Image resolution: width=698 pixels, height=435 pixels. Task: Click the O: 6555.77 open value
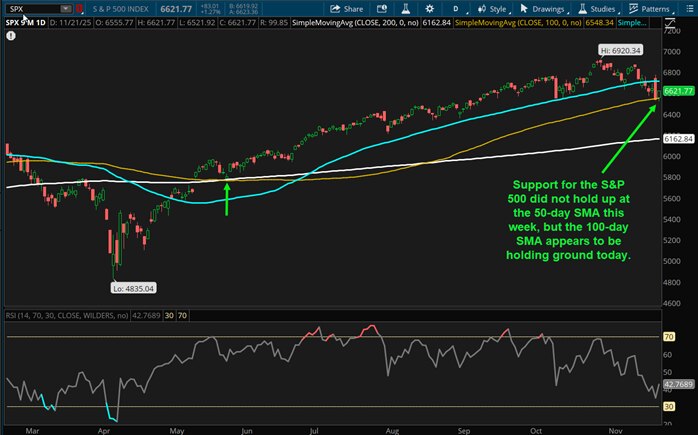pos(114,22)
